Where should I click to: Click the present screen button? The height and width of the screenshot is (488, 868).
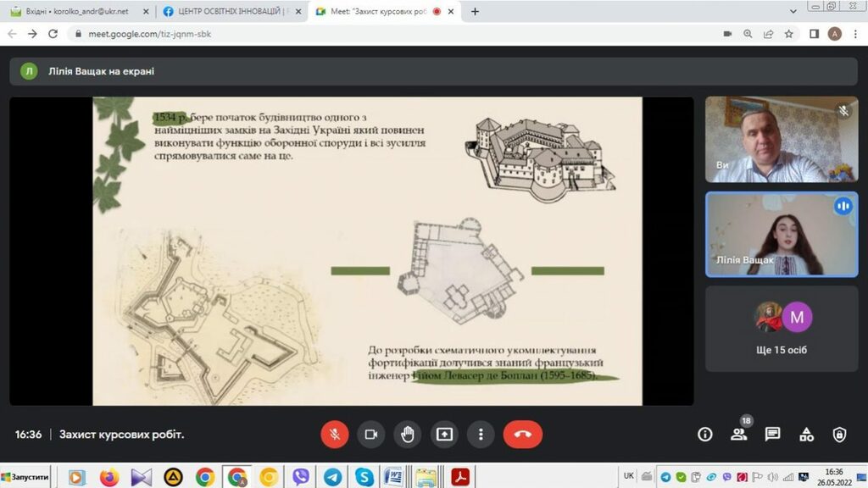[x=444, y=435]
